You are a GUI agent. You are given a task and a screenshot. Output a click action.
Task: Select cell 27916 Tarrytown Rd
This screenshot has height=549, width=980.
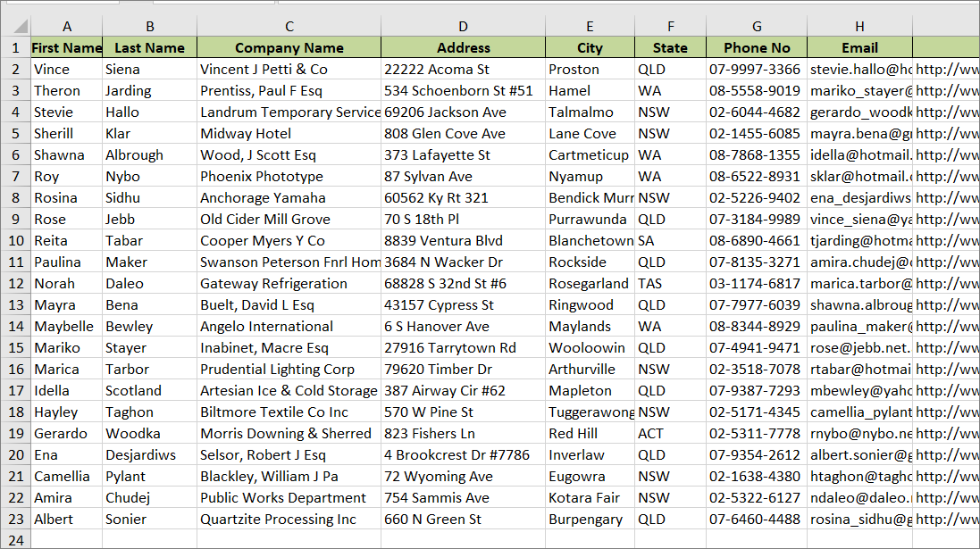pos(463,348)
